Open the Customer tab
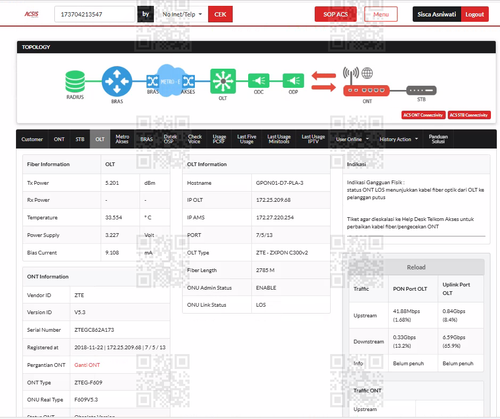This screenshot has width=500, height=419. 32,139
